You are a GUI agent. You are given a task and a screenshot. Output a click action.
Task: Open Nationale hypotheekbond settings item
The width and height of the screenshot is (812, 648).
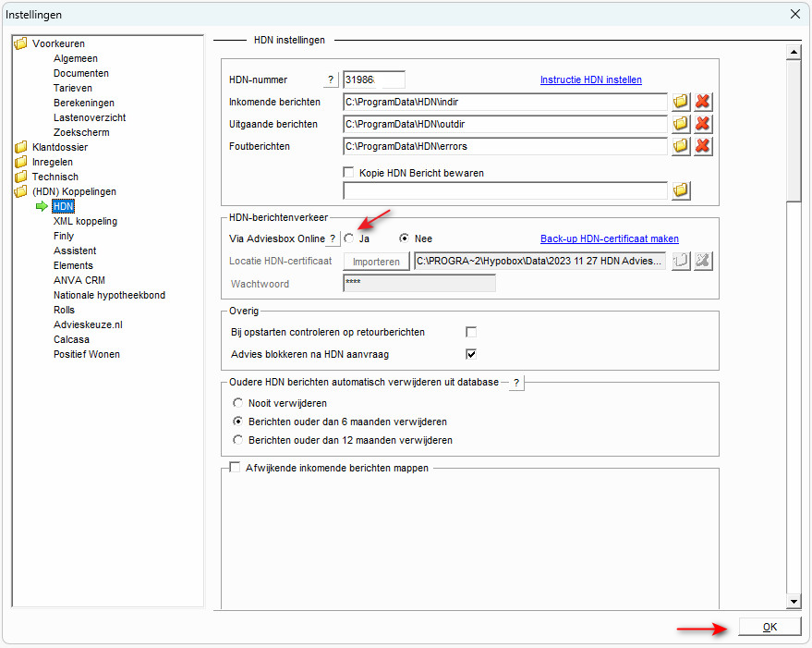click(109, 295)
